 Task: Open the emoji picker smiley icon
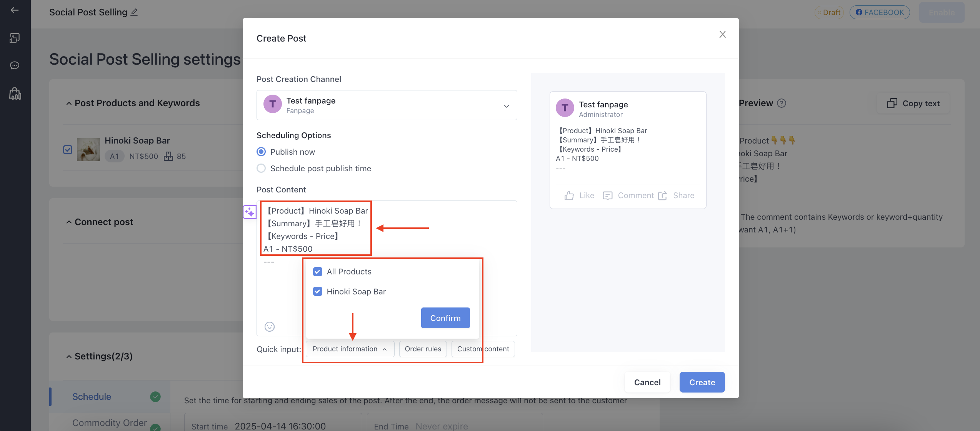[270, 327]
